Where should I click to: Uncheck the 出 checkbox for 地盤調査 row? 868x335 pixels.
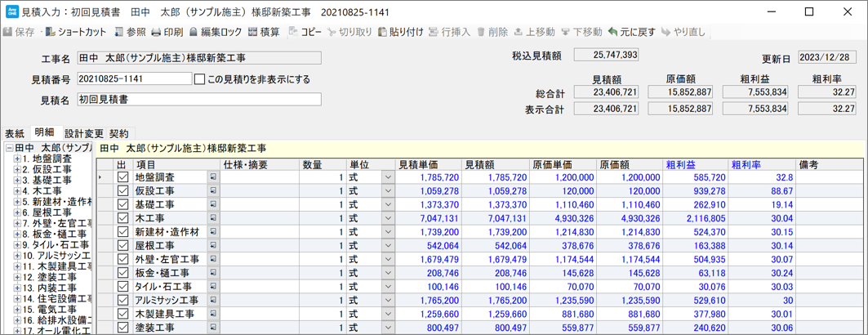pos(123,178)
